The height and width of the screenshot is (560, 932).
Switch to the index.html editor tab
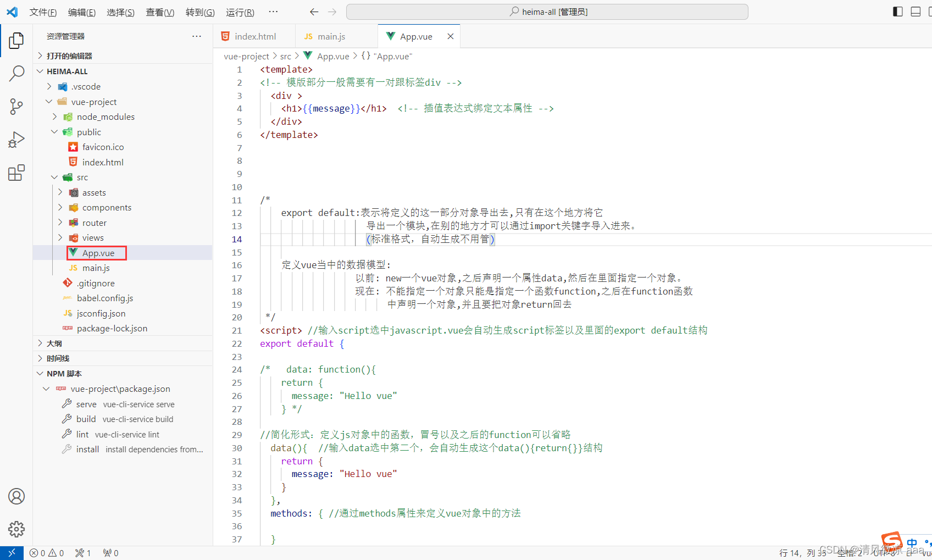254,36
